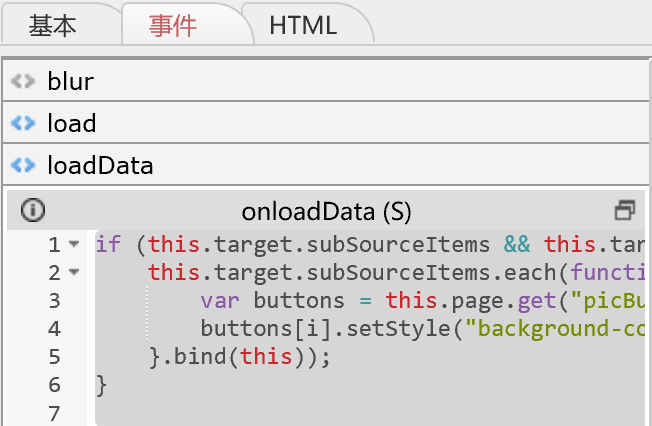Click the info icon in editor header

(x=33, y=210)
